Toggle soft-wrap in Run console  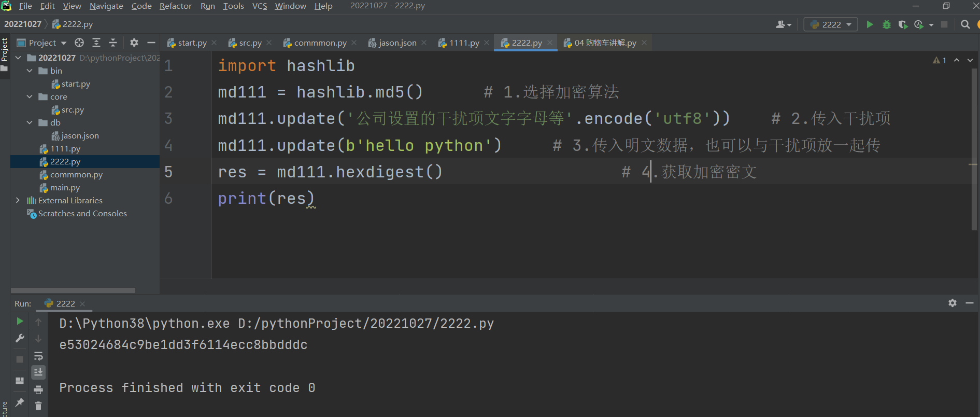(x=38, y=356)
